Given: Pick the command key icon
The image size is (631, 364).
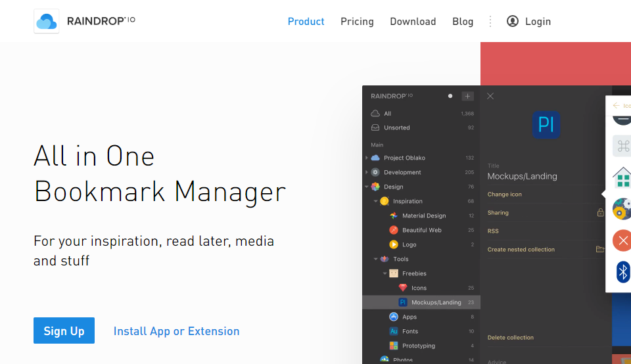Looking at the screenshot, I should [x=622, y=146].
